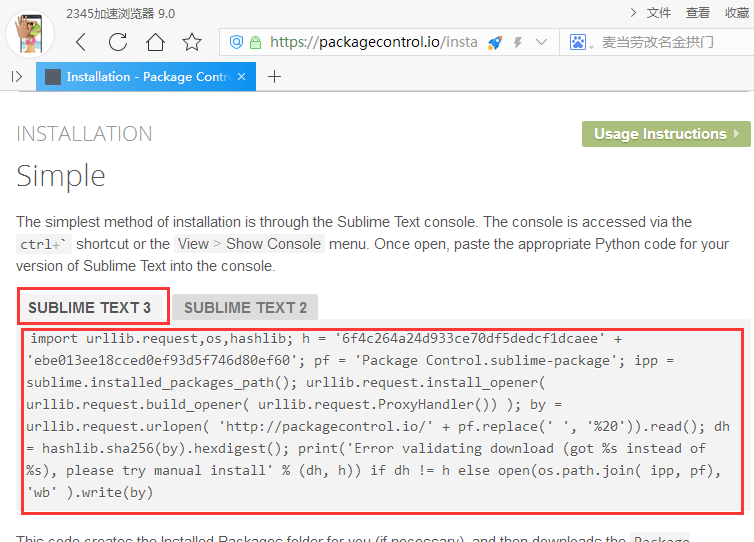Viewport: 754px width, 542px height.
Task: Open the 收藏 menu
Action: coord(737,13)
